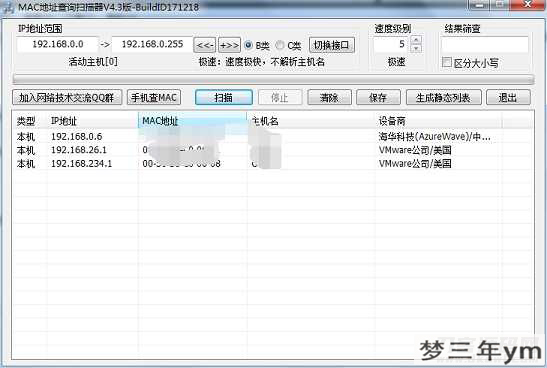Click the application icon in title bar
This screenshot has height=368, width=547.
point(8,8)
